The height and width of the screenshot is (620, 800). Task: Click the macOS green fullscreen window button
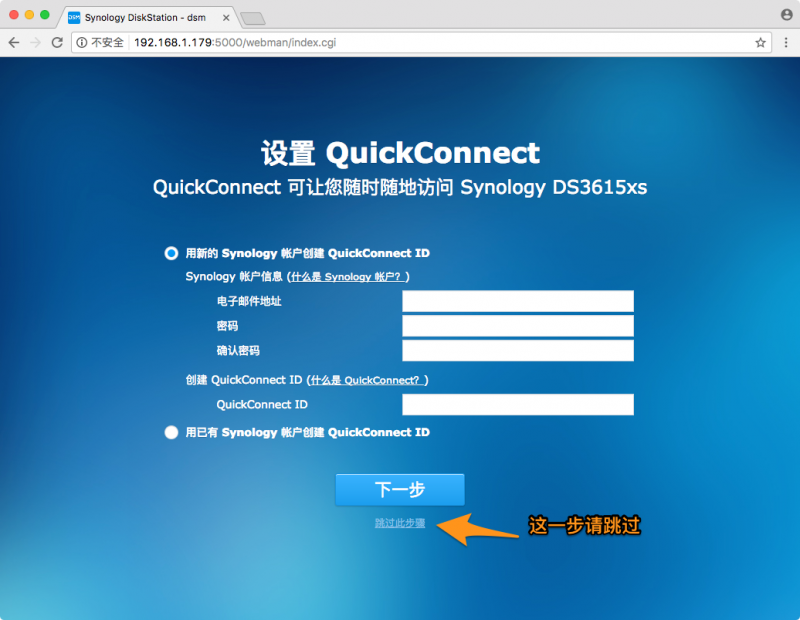coord(45,15)
